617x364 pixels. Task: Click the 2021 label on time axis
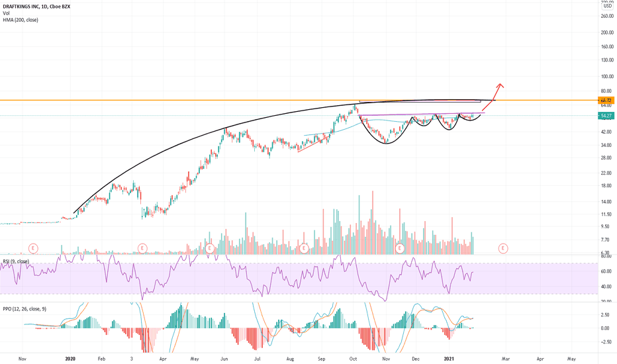tap(449, 359)
